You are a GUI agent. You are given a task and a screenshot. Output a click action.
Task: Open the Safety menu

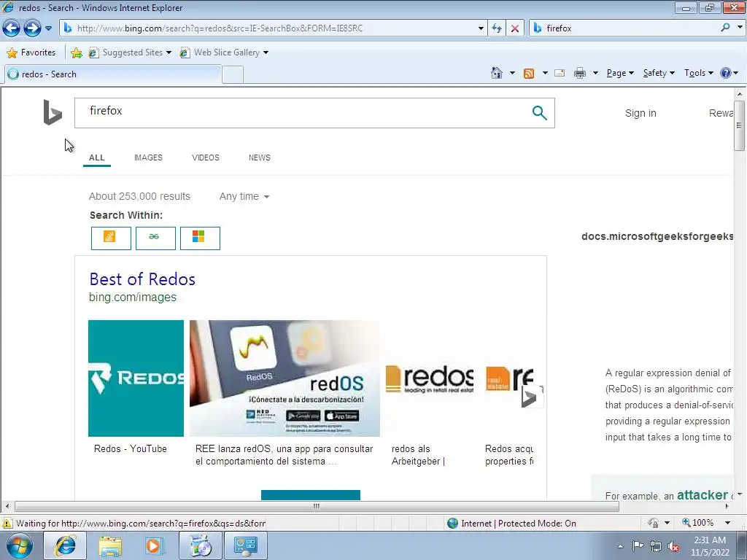point(659,73)
